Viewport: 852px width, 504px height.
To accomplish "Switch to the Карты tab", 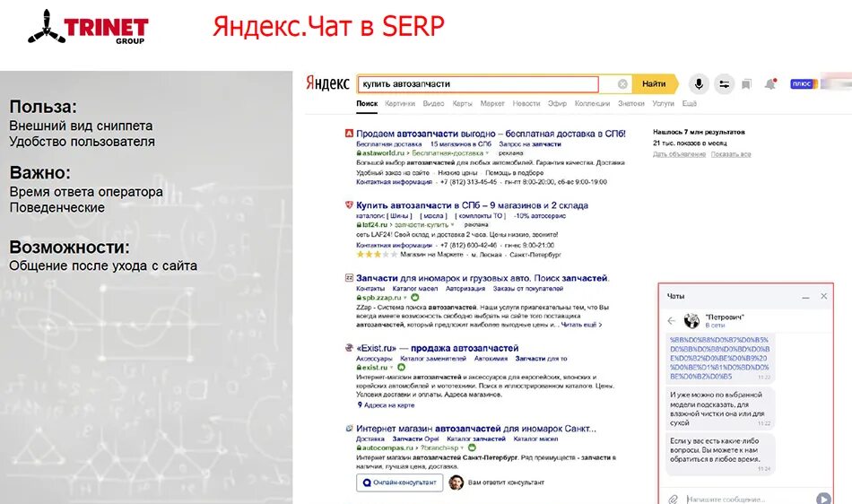I will [x=462, y=103].
